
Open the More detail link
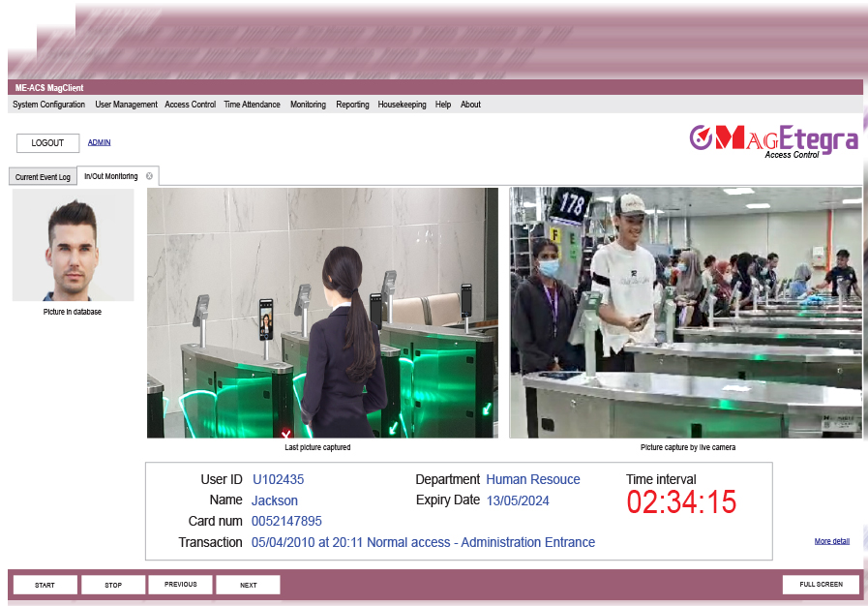coord(831,541)
